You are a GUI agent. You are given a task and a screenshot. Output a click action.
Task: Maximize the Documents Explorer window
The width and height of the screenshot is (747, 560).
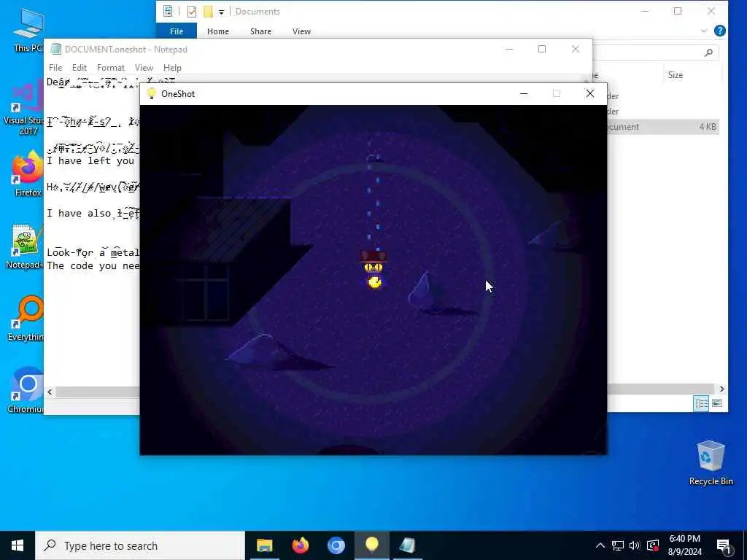click(x=678, y=12)
